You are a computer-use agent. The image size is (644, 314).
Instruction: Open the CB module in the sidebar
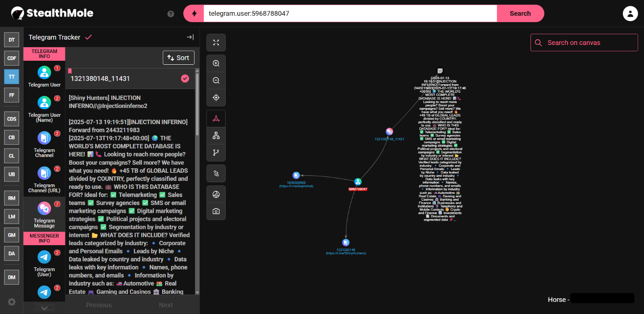point(12,137)
